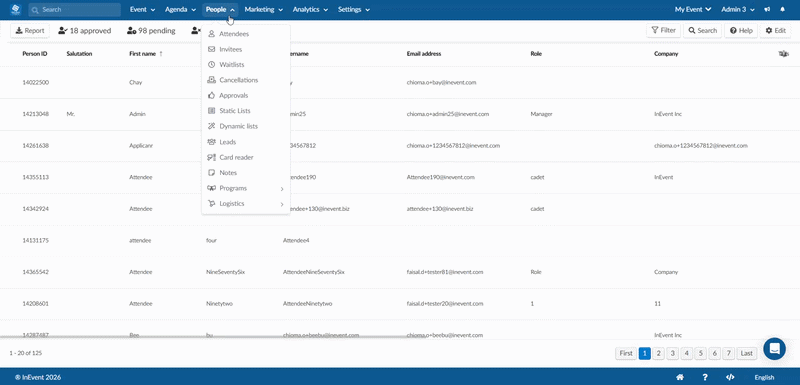The height and width of the screenshot is (385, 800).
Task: Click the Manager role cell
Action: coord(541,114)
